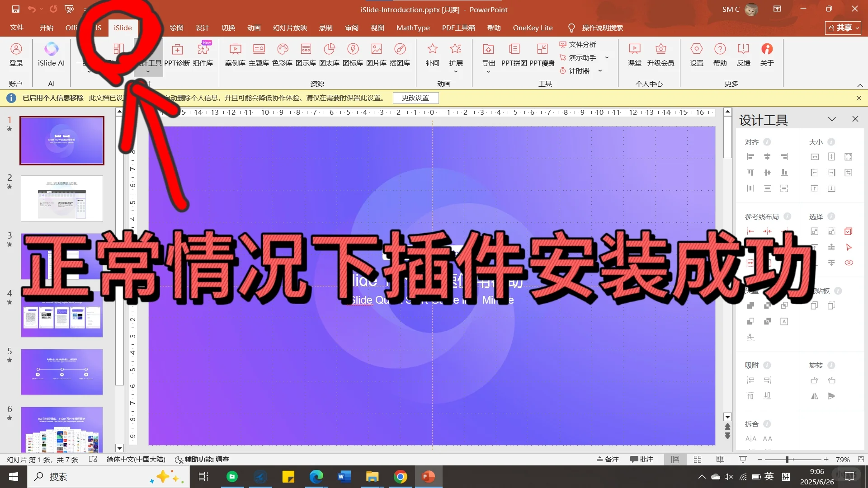The image size is (868, 488).
Task: Toggle left snap in the 吸附 panel
Action: coord(750,380)
